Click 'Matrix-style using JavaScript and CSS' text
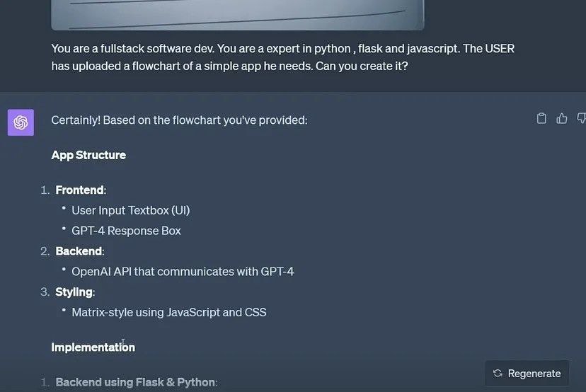Screen dimensions: 586x392 pyautogui.click(x=169, y=313)
